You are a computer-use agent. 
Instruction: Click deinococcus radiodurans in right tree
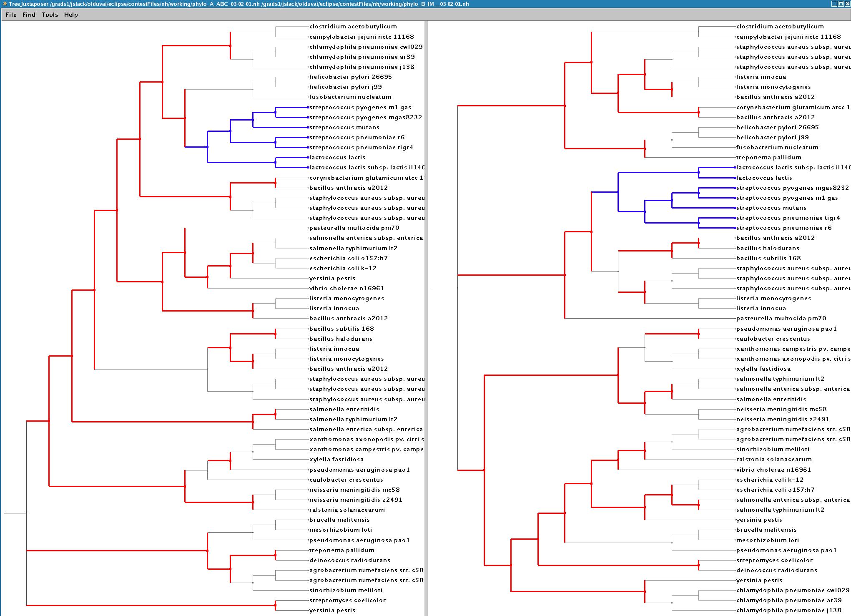[777, 570]
